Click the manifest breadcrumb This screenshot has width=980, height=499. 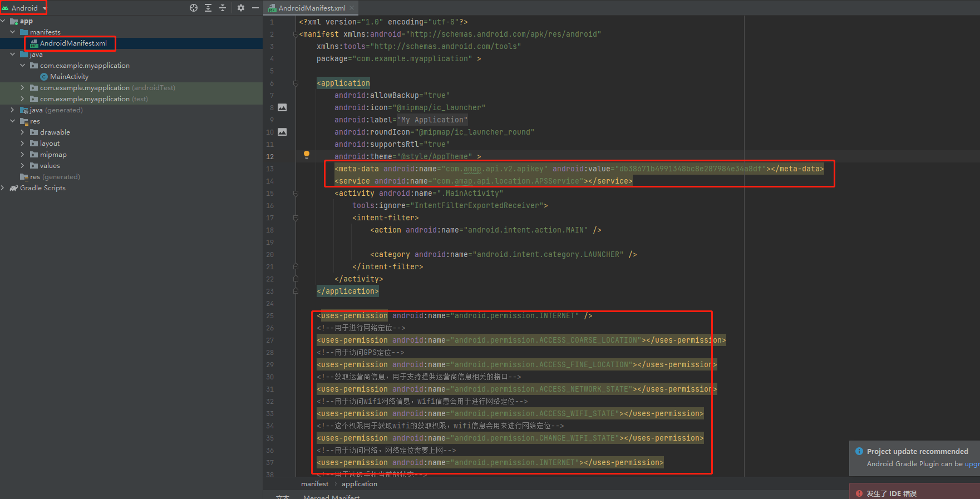click(314, 484)
